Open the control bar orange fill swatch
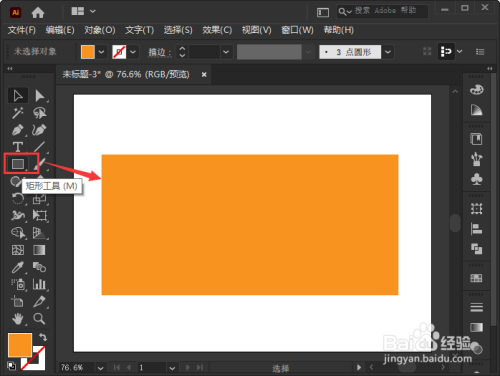 coord(88,52)
